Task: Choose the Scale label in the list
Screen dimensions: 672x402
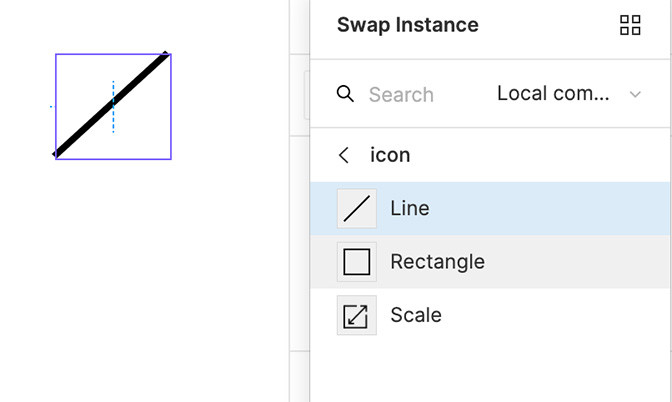Action: pyautogui.click(x=416, y=315)
